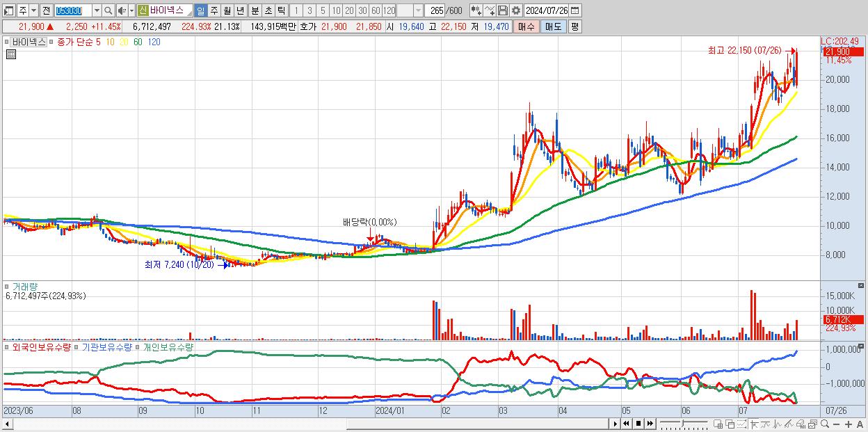The height and width of the screenshot is (432, 868).
Task: Click the 매수 buy button
Action: [527, 26]
